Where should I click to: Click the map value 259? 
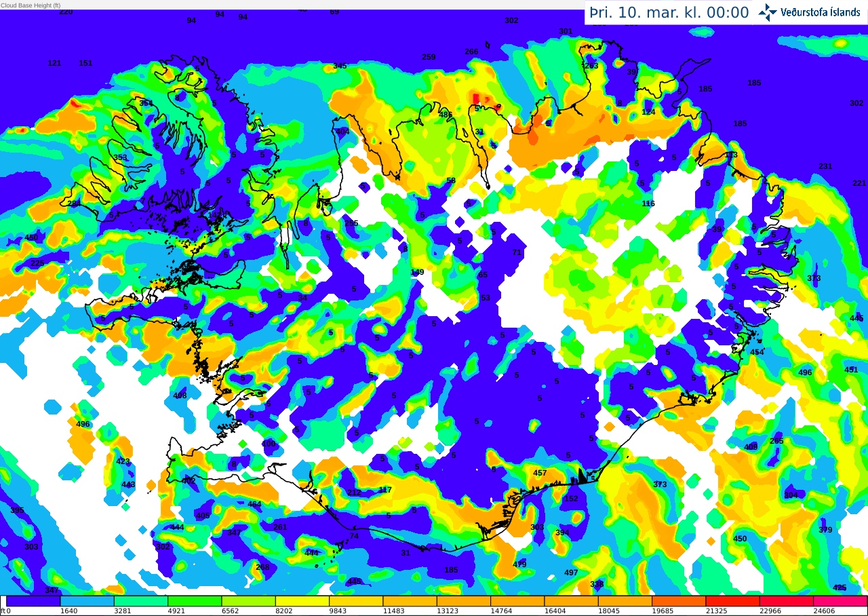[429, 57]
